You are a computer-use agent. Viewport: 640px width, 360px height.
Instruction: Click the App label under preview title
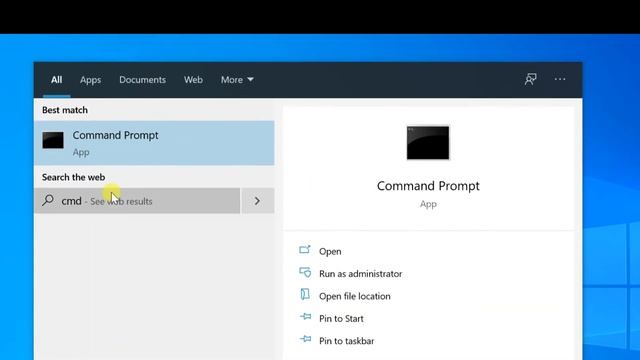click(428, 204)
